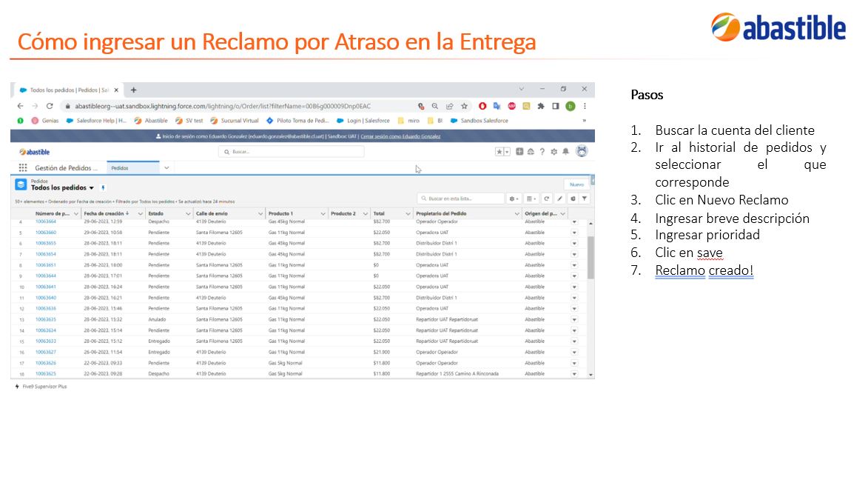Expand the Estado column header menu
This screenshot has width=868, height=477.
click(x=188, y=214)
